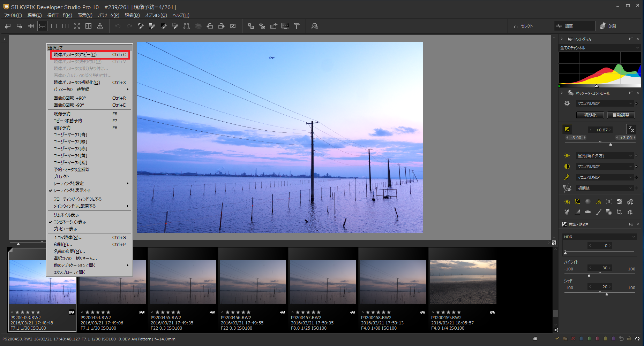
Task: Open the 現像(D) menu
Action: (x=132, y=15)
